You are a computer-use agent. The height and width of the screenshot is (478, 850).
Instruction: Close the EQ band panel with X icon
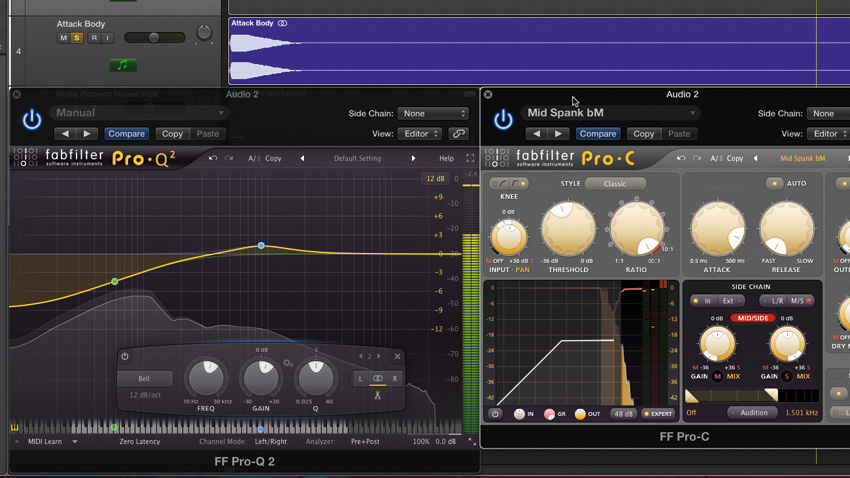point(397,356)
